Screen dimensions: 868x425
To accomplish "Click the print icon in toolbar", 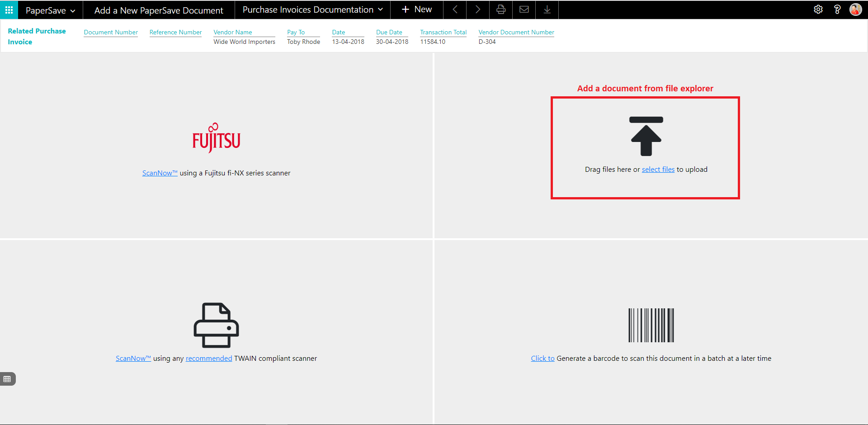I will [501, 9].
